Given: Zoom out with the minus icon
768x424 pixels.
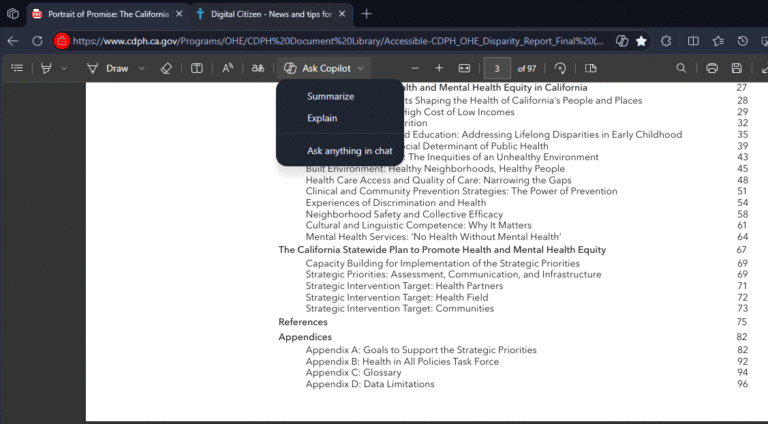Looking at the screenshot, I should click(415, 68).
